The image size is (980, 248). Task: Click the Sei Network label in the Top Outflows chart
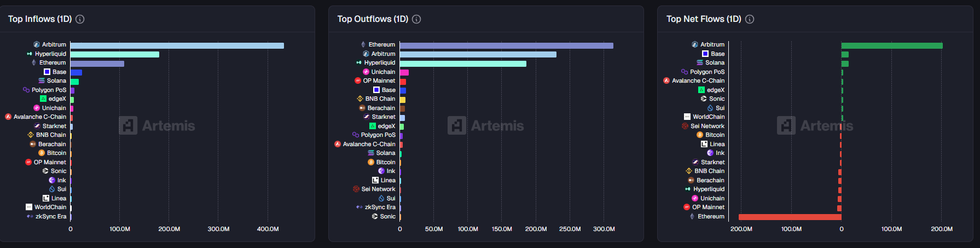click(378, 189)
